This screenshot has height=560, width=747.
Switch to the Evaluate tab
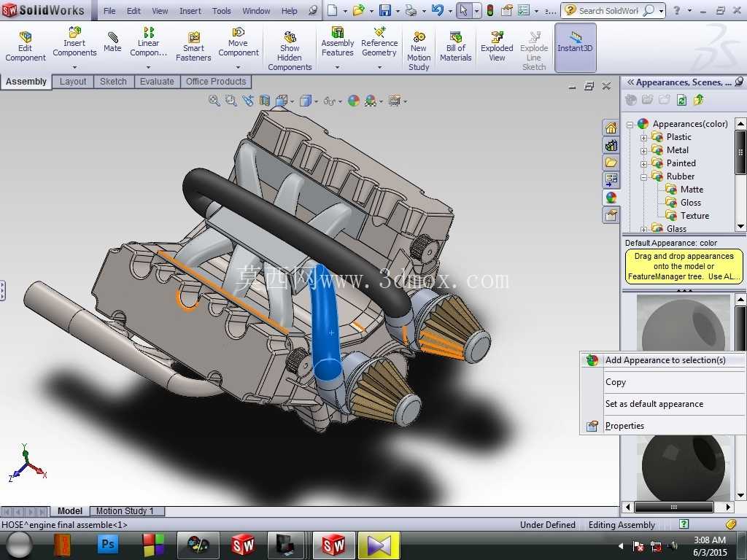158,82
